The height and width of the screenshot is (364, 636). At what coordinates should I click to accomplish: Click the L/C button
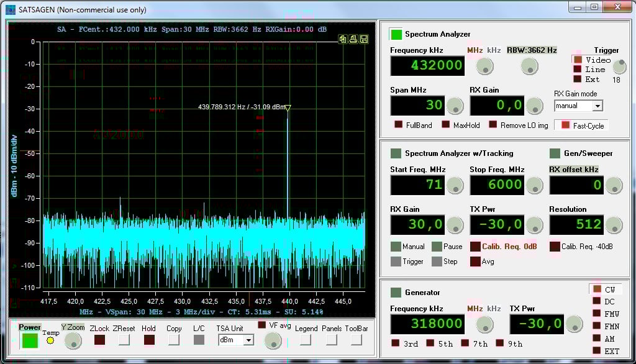[x=199, y=340]
